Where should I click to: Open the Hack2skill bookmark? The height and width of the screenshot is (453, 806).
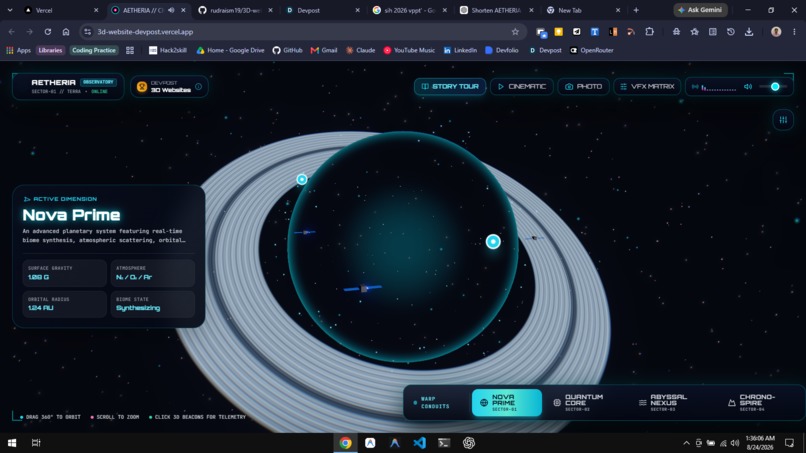point(168,50)
